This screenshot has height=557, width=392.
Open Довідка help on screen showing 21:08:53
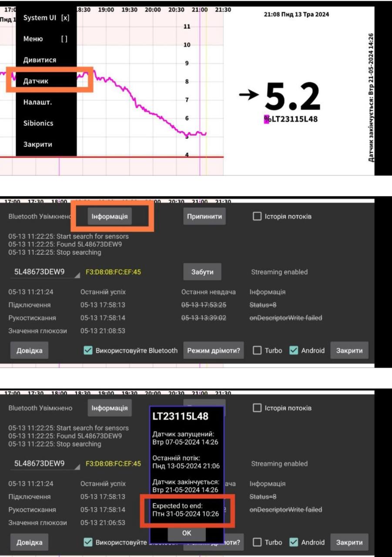point(29,350)
